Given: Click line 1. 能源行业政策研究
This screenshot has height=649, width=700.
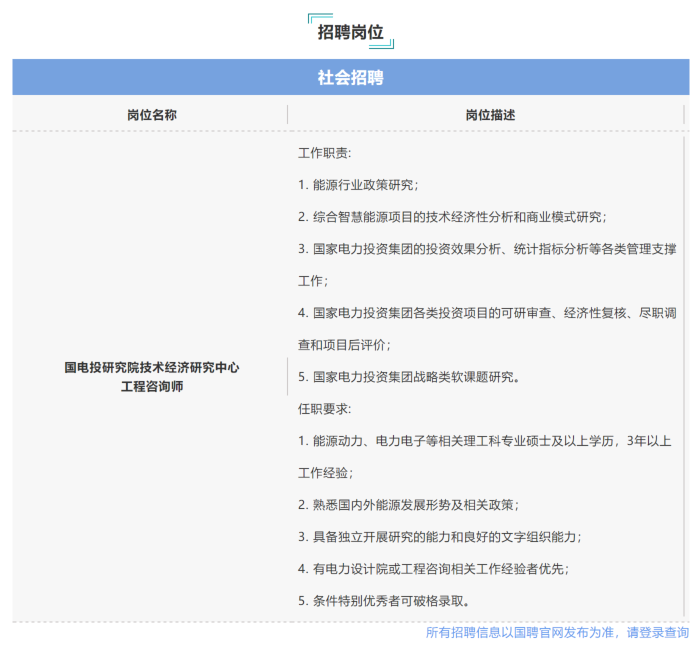Looking at the screenshot, I should coord(358,185).
